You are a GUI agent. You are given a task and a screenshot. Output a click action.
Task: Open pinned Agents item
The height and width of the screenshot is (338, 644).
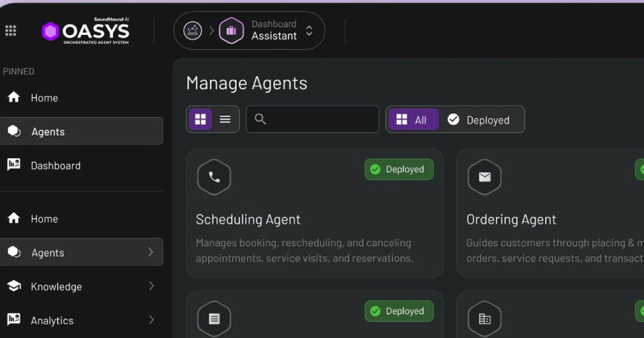coord(82,131)
